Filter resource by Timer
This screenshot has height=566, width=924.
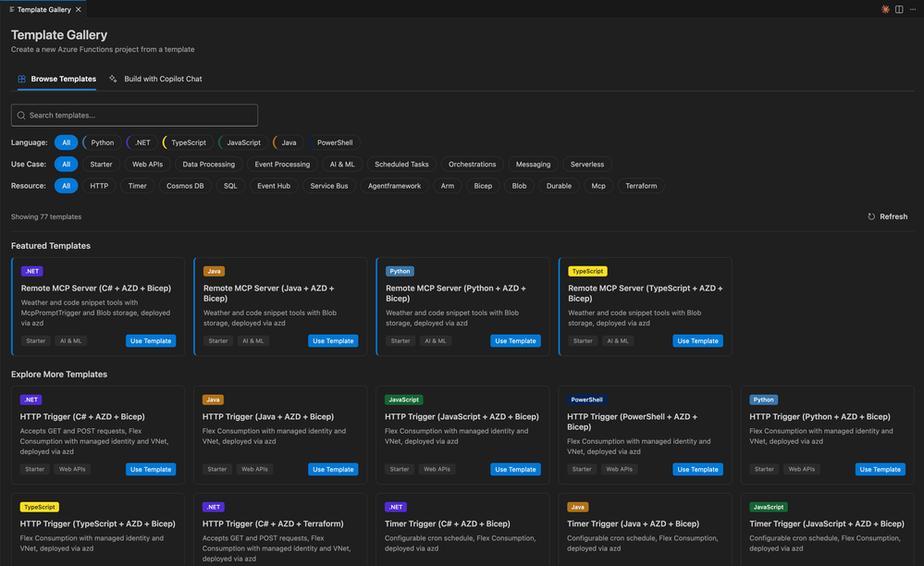point(137,186)
